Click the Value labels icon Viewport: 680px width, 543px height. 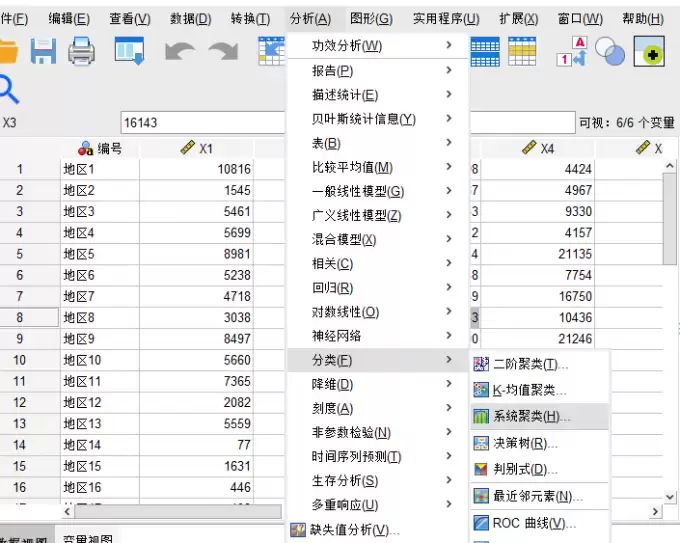tap(572, 52)
